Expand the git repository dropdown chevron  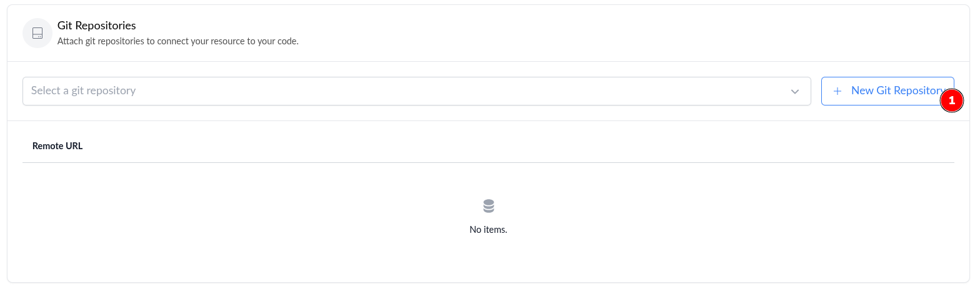coord(794,91)
